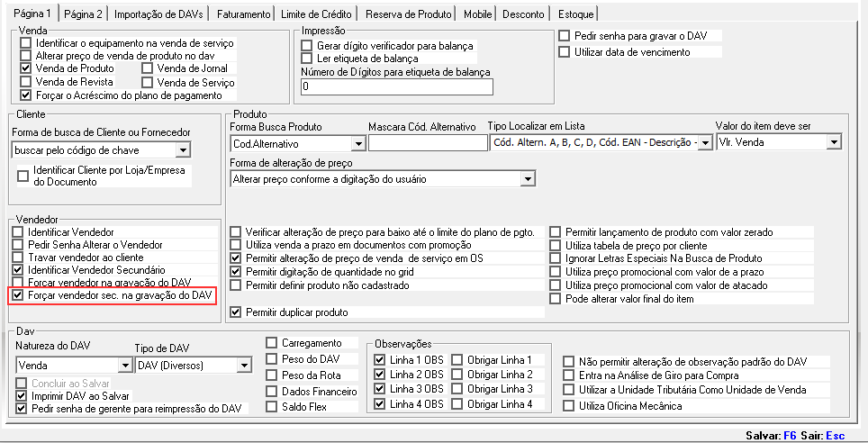Expand the Tipo de DAV dropdown
This screenshot has width=868, height=443.
tap(244, 366)
